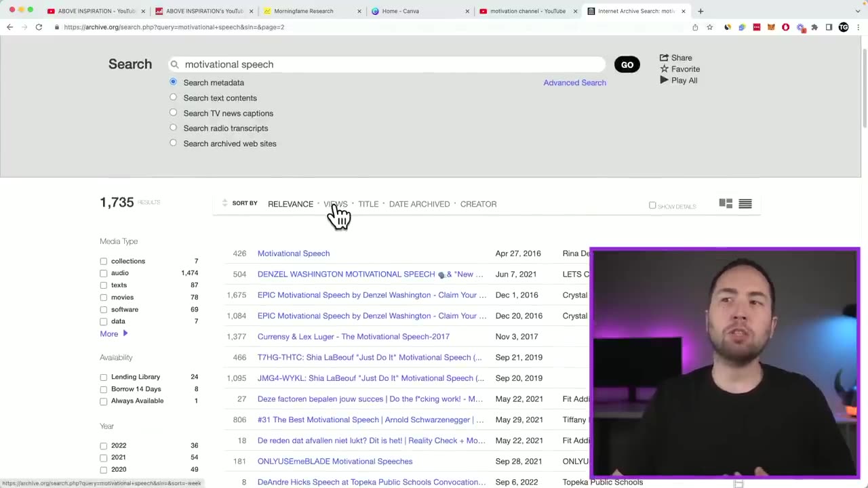Enable the Show Details checkbox
This screenshot has height=488, width=868.
(x=652, y=205)
